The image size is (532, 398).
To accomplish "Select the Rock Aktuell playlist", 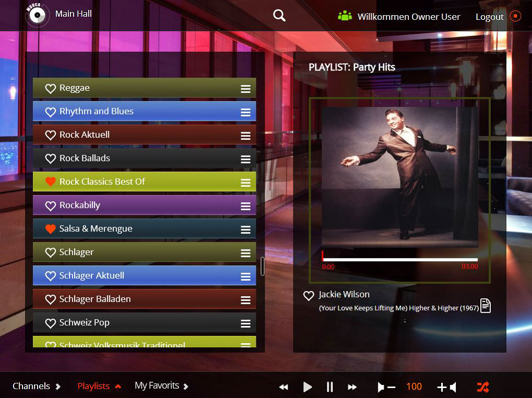I will click(145, 135).
